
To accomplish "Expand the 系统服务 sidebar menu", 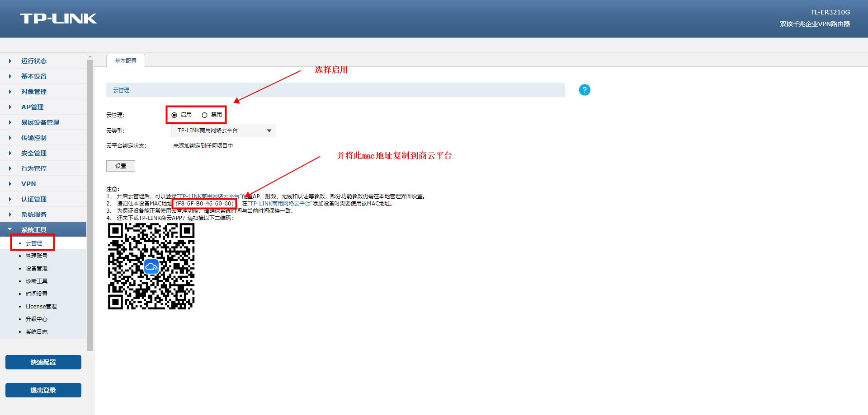I will tap(43, 214).
